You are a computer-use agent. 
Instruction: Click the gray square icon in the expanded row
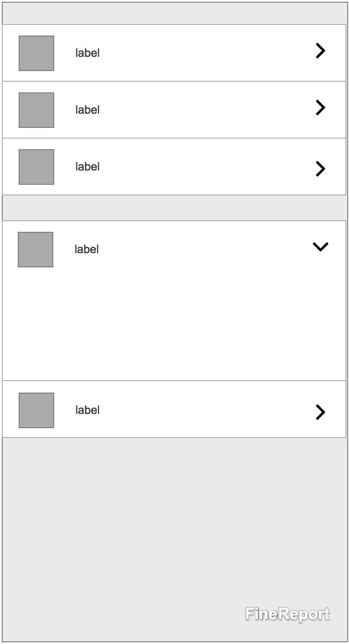[x=36, y=250]
